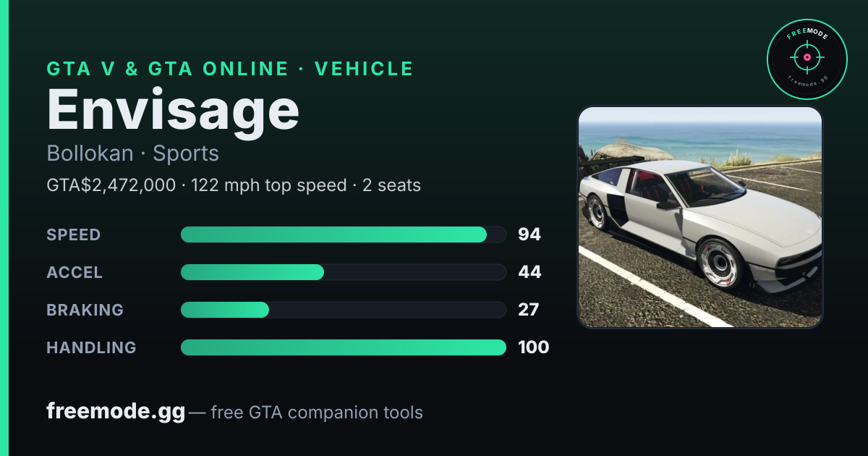Click the speed value 94
Image resolution: width=868 pixels, height=456 pixels.
(529, 235)
